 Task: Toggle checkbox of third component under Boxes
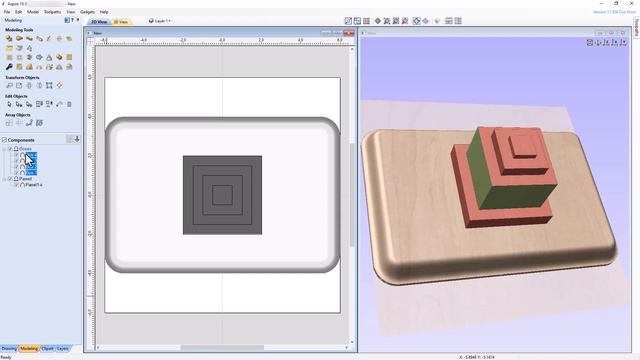pos(17,167)
